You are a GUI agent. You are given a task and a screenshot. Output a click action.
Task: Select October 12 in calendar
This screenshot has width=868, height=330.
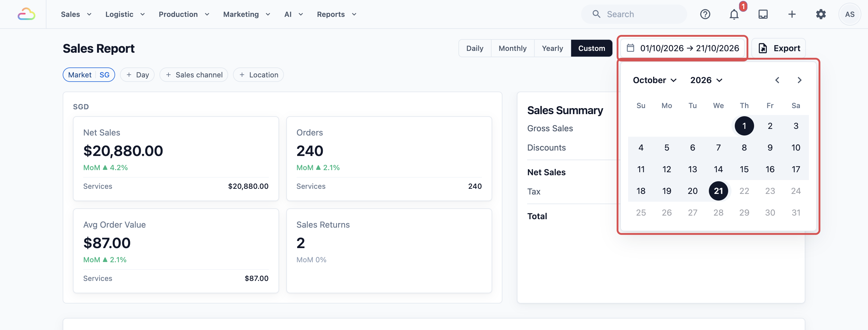coord(666,170)
